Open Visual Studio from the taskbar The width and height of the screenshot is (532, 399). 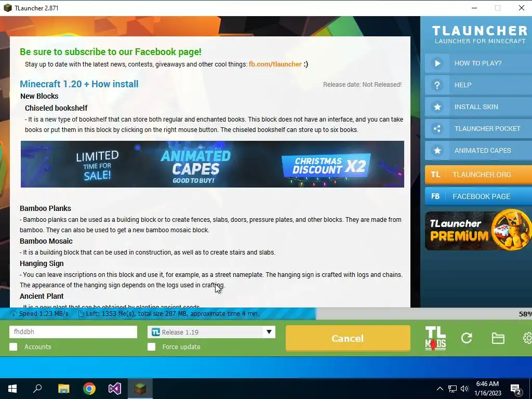tap(115, 389)
